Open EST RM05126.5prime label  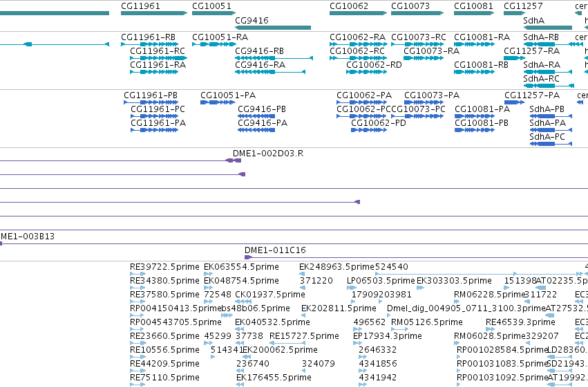point(427,322)
